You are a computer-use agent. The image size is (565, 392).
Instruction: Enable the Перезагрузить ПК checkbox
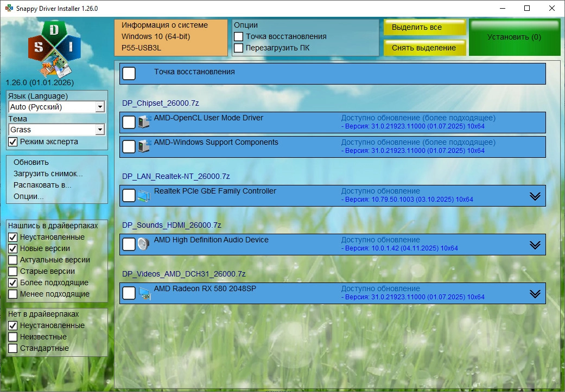pyautogui.click(x=239, y=48)
